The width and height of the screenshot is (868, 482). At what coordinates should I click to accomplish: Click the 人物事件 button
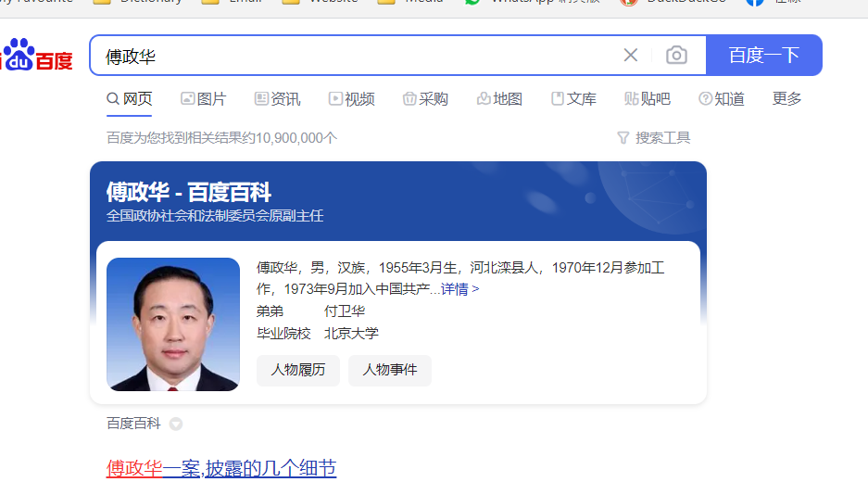coord(390,370)
